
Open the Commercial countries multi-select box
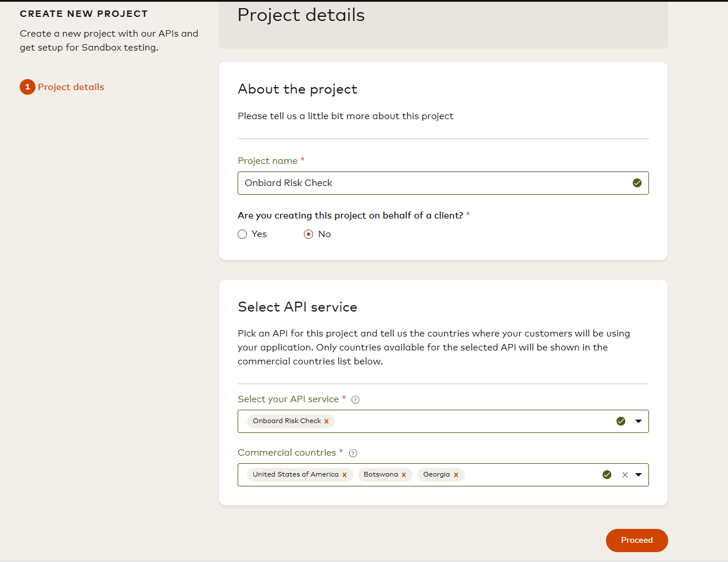(x=443, y=475)
